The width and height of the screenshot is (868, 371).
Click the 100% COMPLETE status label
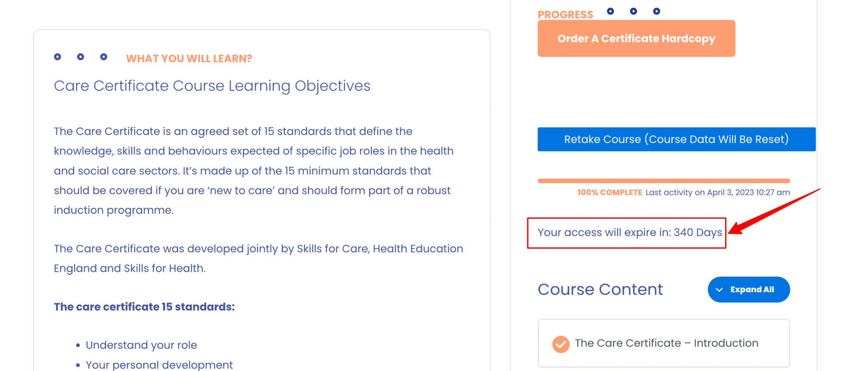(x=609, y=192)
